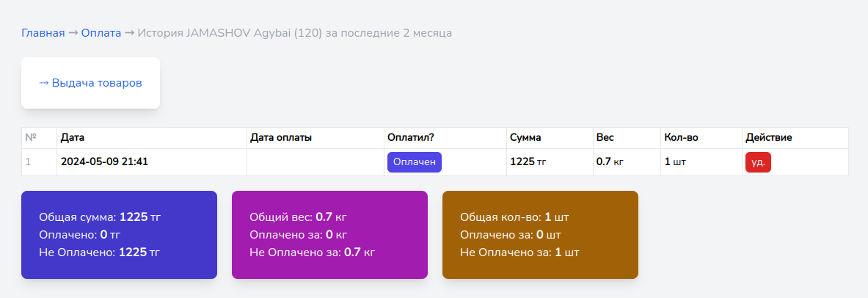The height and width of the screenshot is (298, 868).
Task: Click the blue Общая сумма summary card
Action: tap(119, 235)
